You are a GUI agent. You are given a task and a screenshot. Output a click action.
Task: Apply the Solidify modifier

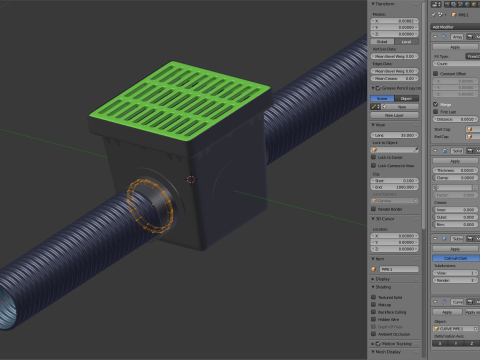[x=455, y=161]
